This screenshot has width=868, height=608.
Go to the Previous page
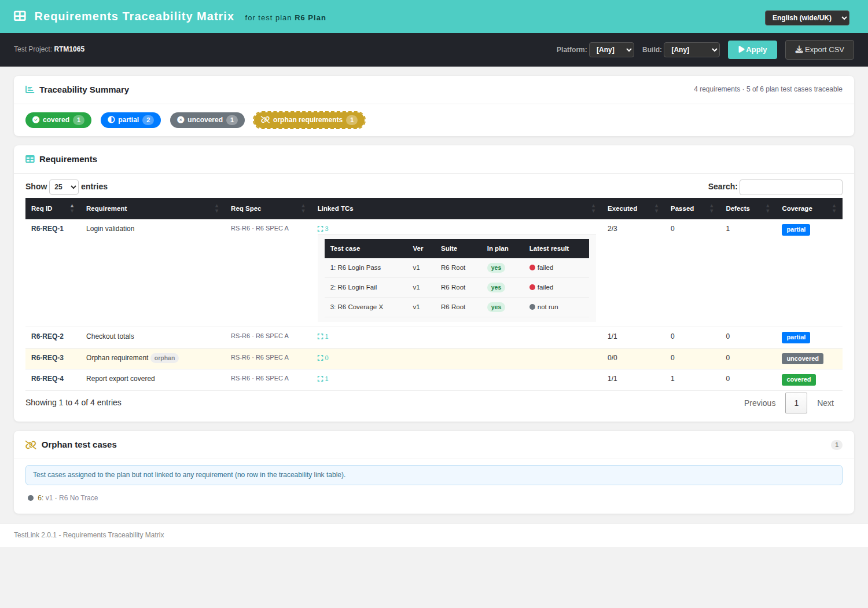[760, 403]
